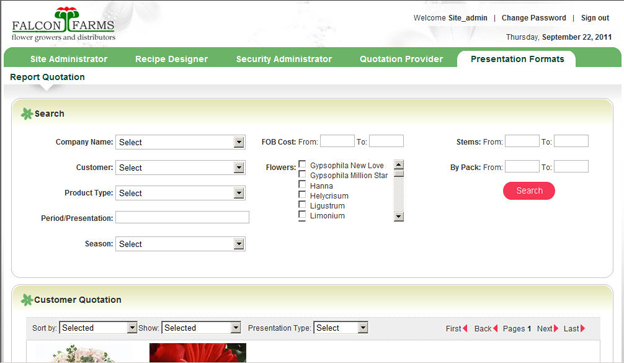This screenshot has width=624, height=363.
Task: Tick the Hanna flower checkbox
Action: click(x=302, y=185)
